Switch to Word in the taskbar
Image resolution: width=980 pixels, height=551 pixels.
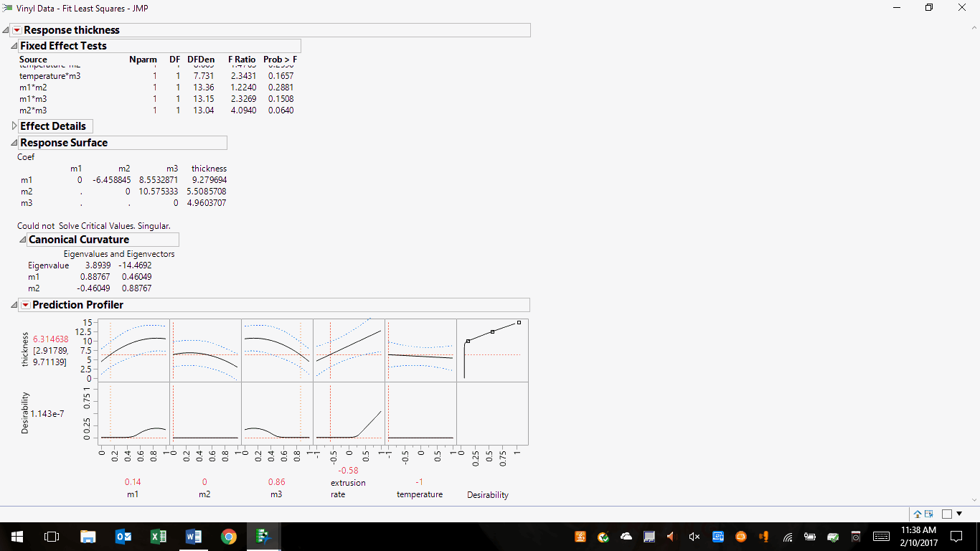click(x=193, y=537)
